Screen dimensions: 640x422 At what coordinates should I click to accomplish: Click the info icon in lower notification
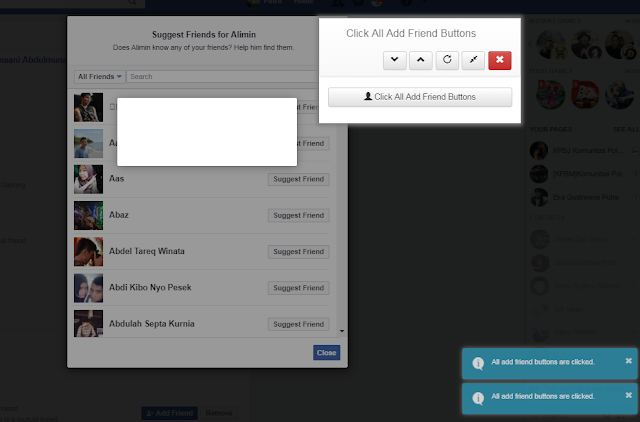point(478,398)
